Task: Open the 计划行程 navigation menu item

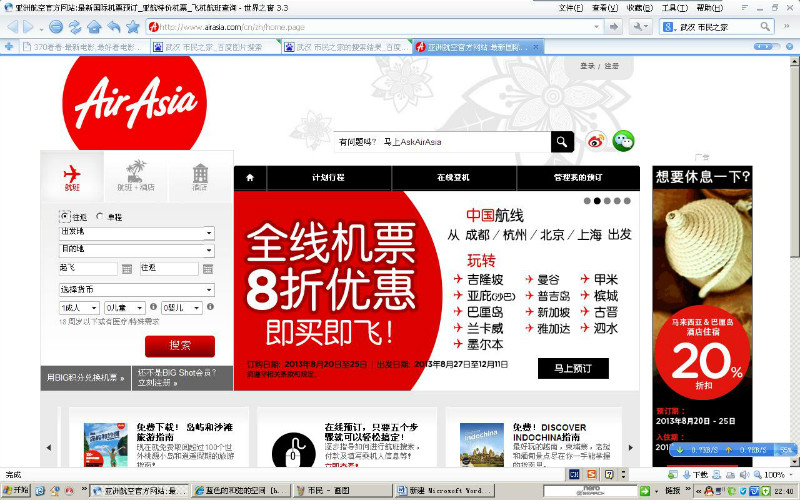Action: click(328, 177)
